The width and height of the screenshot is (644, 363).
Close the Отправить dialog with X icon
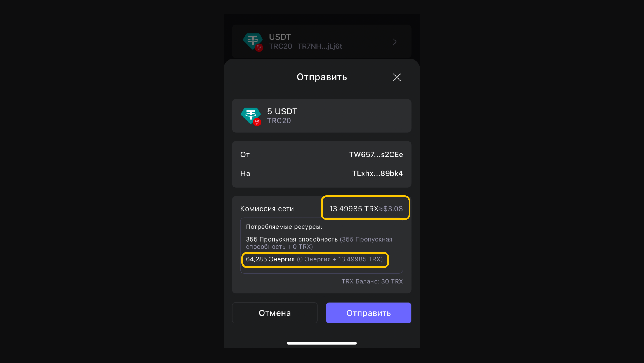(x=397, y=77)
